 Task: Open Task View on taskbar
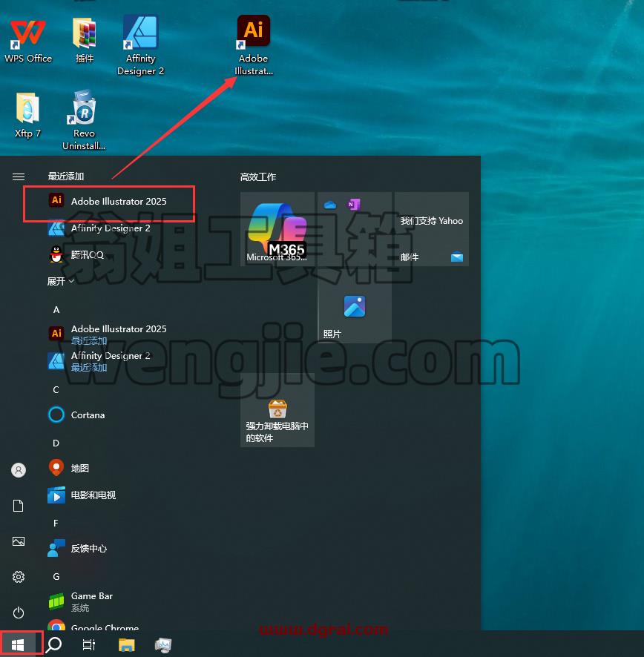89,645
